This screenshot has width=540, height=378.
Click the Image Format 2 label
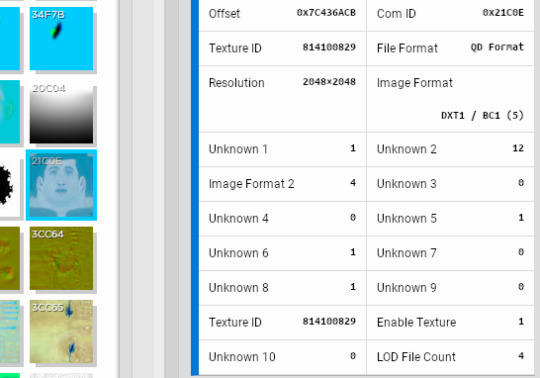[x=251, y=184]
